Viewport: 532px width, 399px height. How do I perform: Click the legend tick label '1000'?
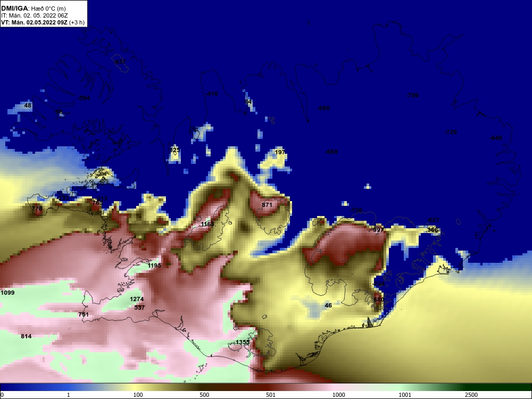point(338,395)
